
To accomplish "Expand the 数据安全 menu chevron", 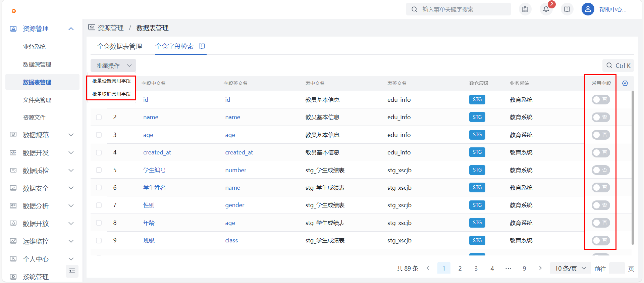I will coord(71,188).
